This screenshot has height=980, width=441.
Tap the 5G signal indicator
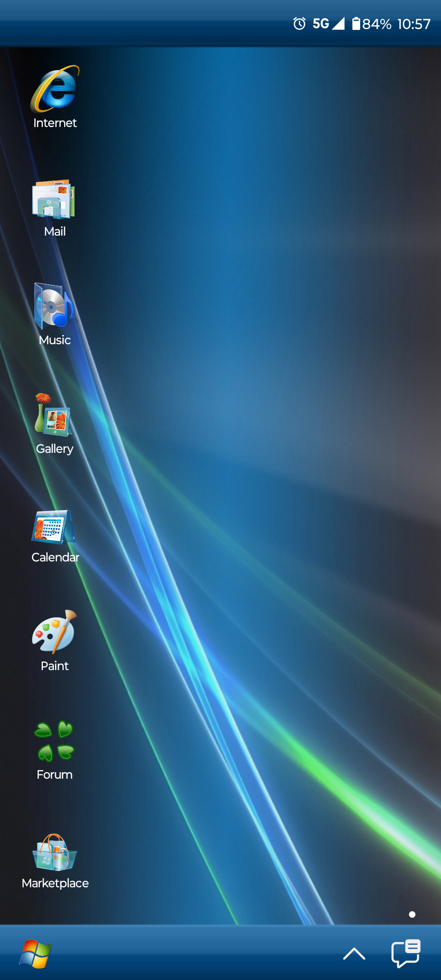(329, 24)
